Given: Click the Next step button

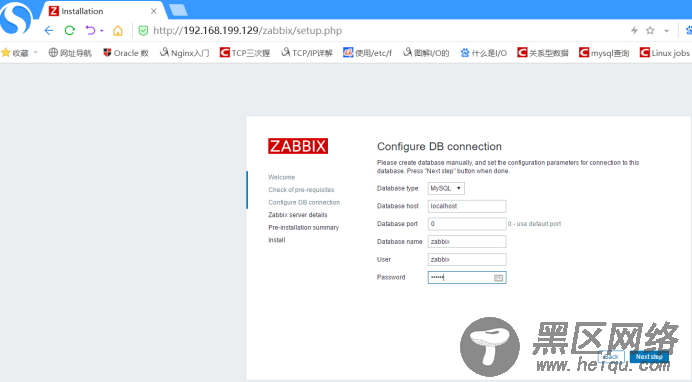Looking at the screenshot, I should click(x=649, y=356).
